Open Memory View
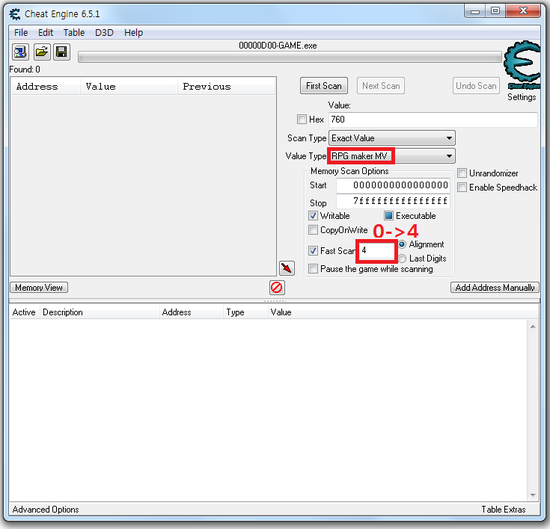550x529 pixels. point(39,288)
